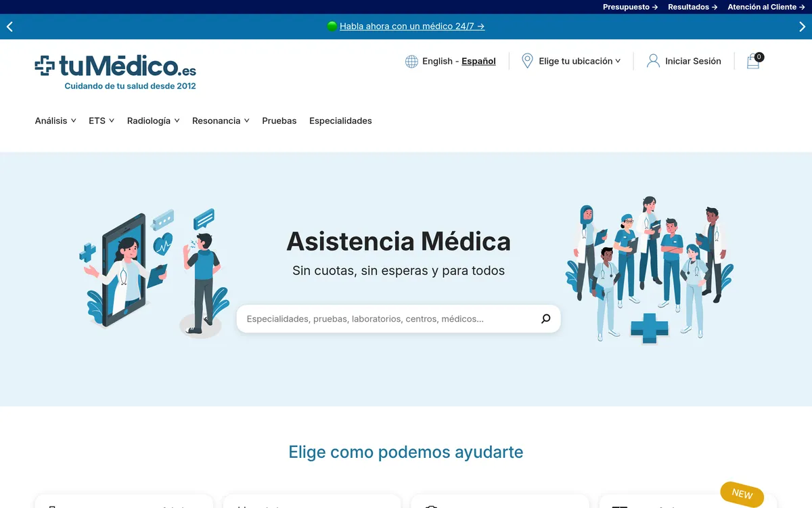Open the Especialidades menu item

click(340, 120)
